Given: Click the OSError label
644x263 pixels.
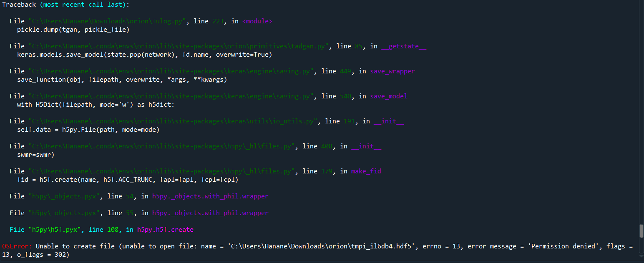Looking at the screenshot, I should point(15,246).
